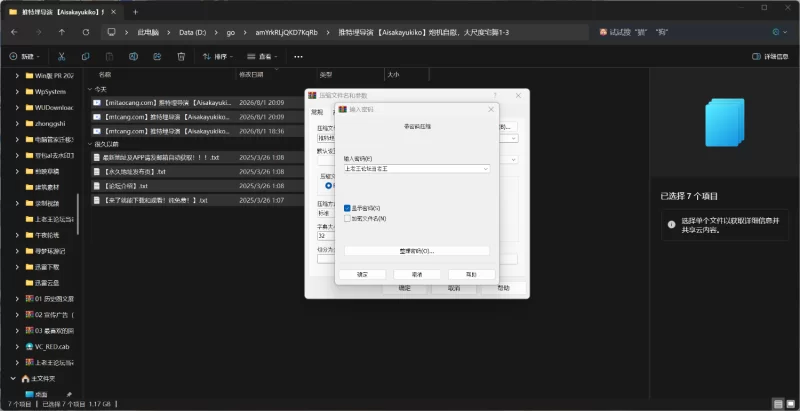The height and width of the screenshot is (411, 800).
Task: Click the help question mark in archive dialog
Action: coord(495,95)
